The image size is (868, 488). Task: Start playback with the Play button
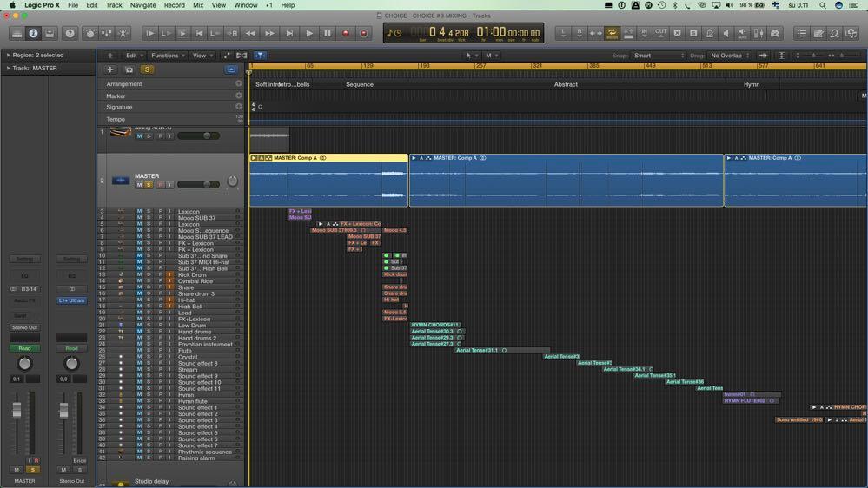(x=309, y=33)
